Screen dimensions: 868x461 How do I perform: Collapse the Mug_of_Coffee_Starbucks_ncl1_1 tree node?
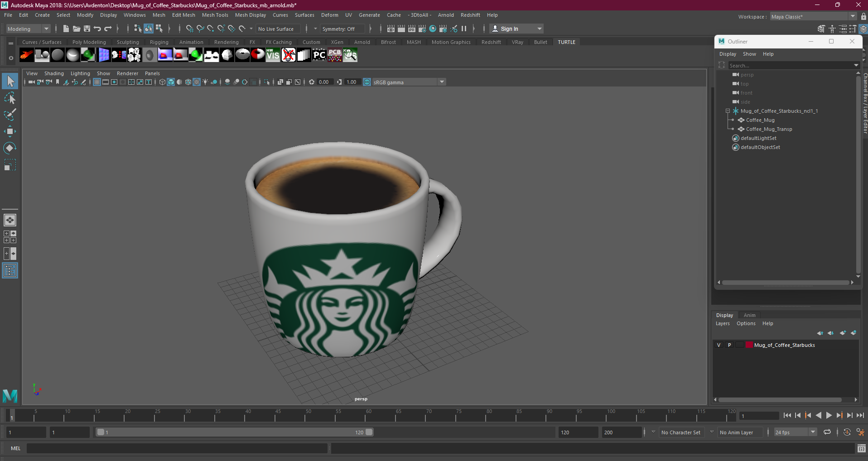pyautogui.click(x=728, y=111)
